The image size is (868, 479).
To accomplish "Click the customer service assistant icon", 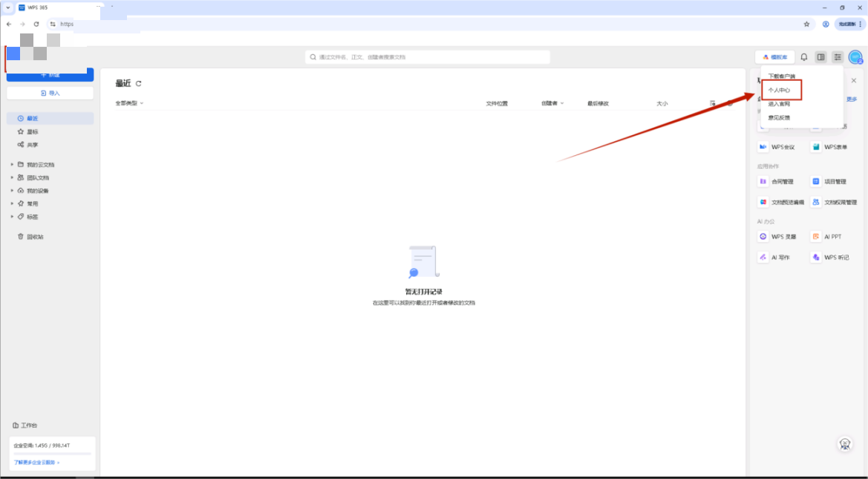I will coord(845,444).
